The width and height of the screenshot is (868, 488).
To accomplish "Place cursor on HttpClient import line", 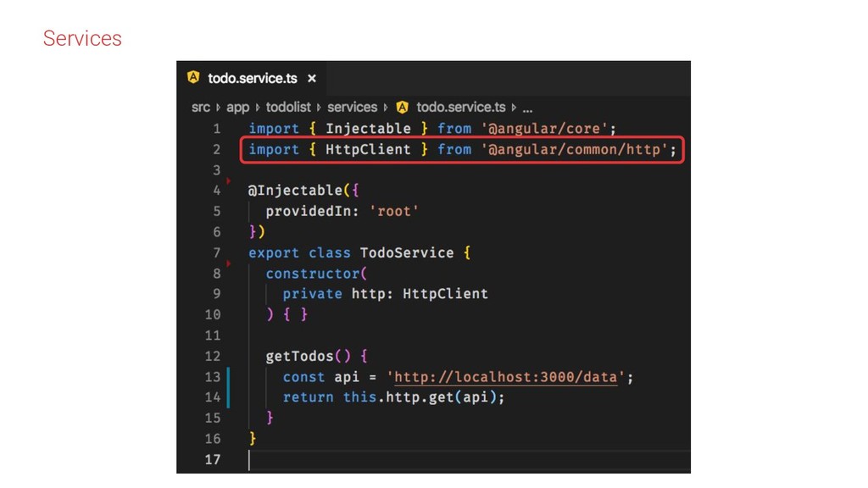I will pyautogui.click(x=462, y=150).
